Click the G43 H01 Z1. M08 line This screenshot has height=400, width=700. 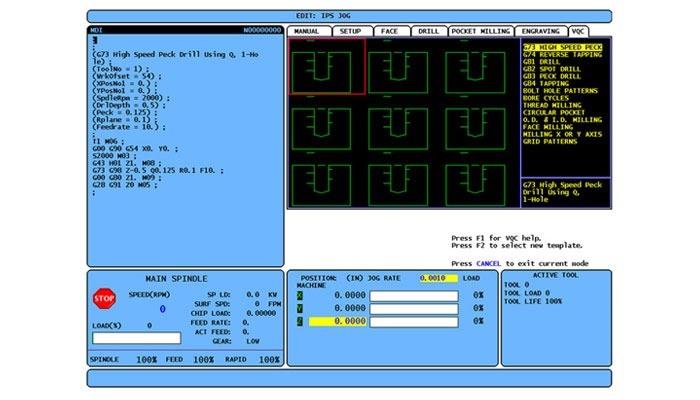point(127,163)
